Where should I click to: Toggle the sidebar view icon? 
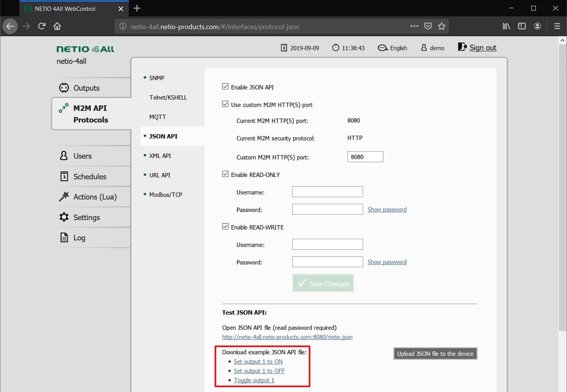pyautogui.click(x=522, y=26)
